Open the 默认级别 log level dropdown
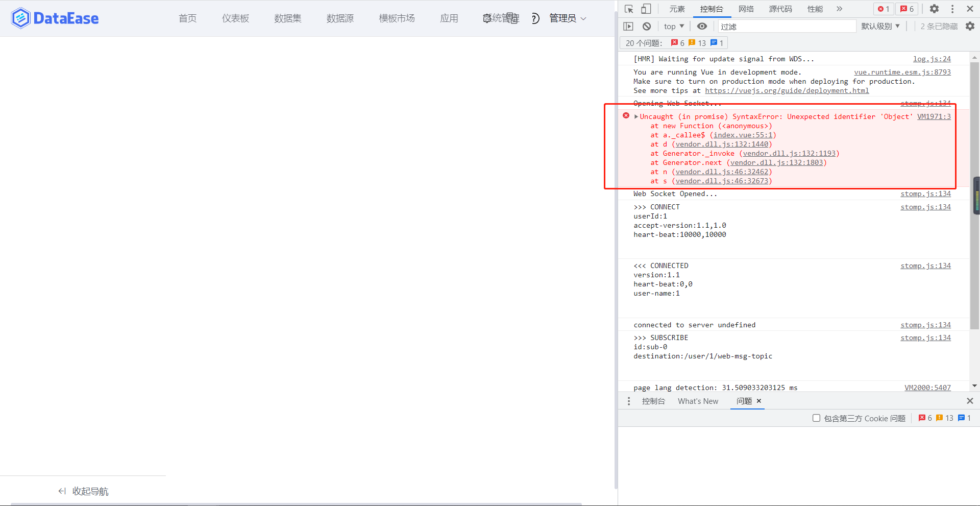The height and width of the screenshot is (506, 980). point(879,26)
